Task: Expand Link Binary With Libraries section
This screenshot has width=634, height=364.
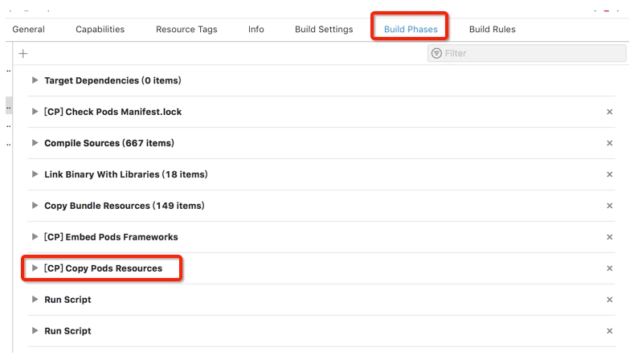Action: coord(35,174)
